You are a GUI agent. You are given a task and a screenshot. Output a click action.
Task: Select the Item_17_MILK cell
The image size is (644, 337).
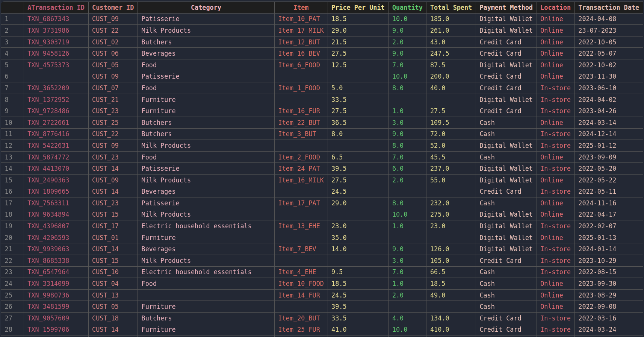tap(301, 30)
